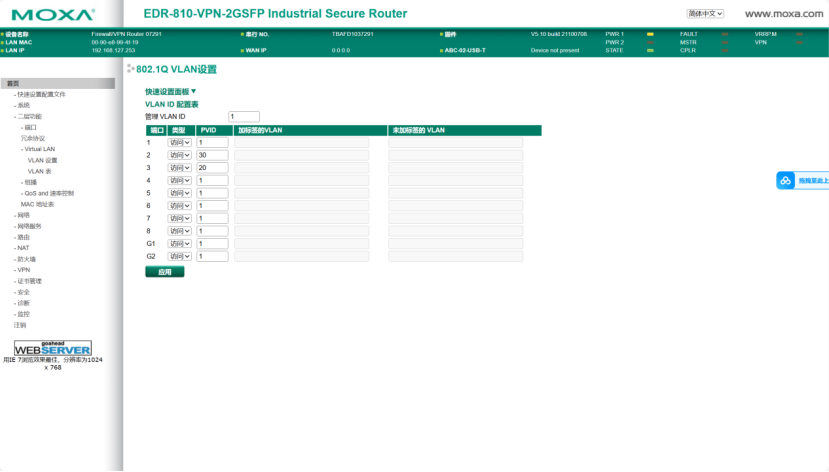Open the language selector dropdown

point(705,14)
